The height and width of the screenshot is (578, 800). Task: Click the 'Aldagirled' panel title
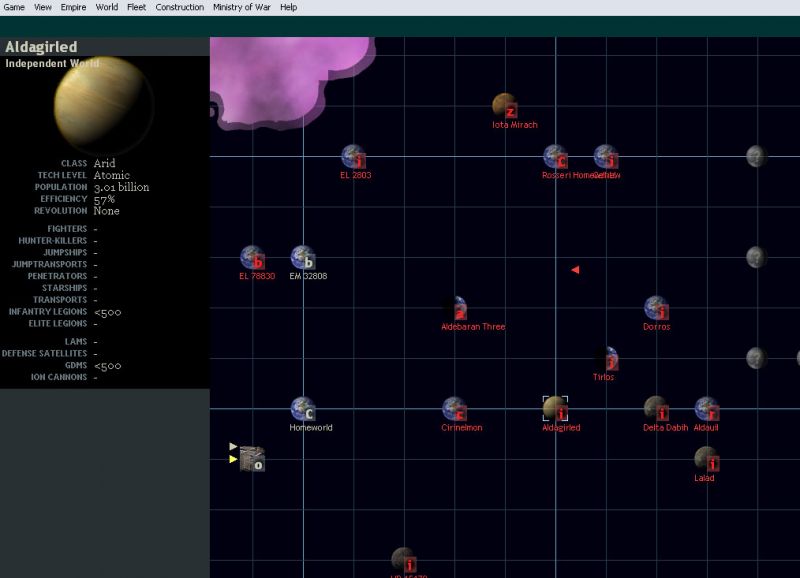point(41,47)
